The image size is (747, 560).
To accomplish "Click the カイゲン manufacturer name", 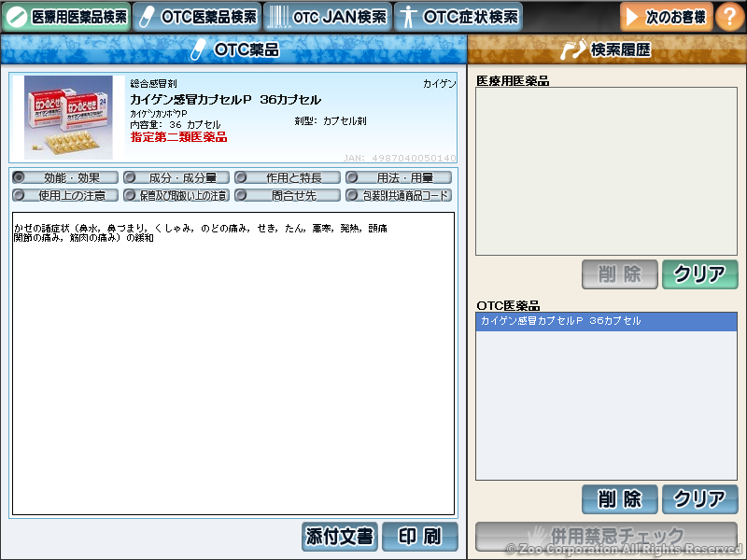I will pos(439,84).
